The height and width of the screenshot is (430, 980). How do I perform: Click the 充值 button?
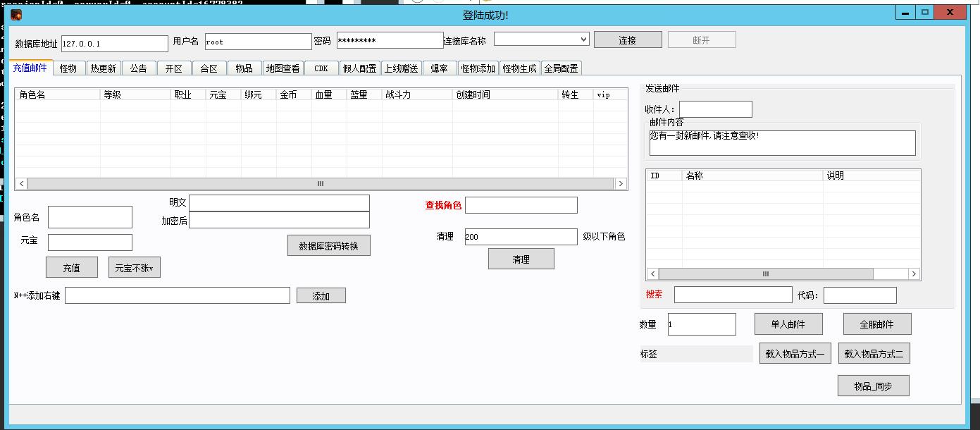pyautogui.click(x=71, y=268)
